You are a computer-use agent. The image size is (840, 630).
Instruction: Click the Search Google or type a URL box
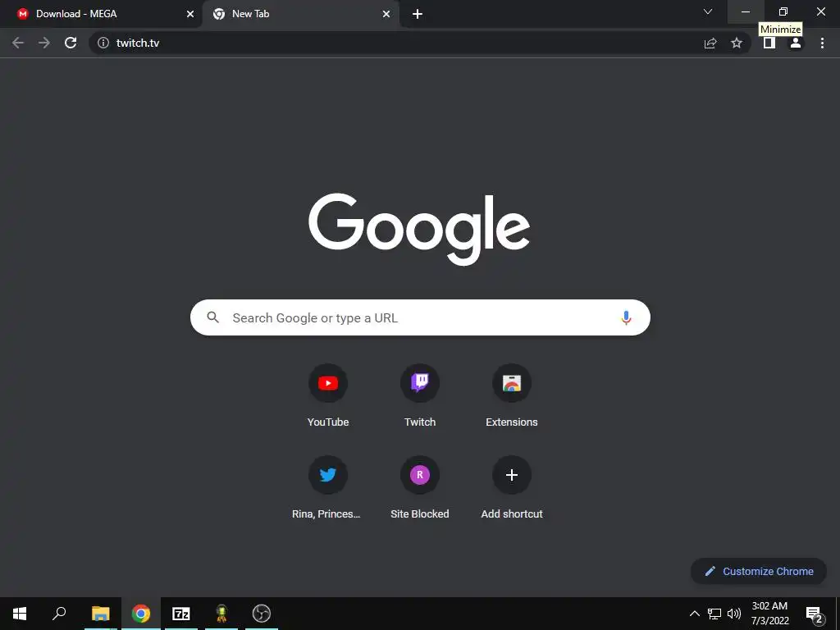point(420,317)
